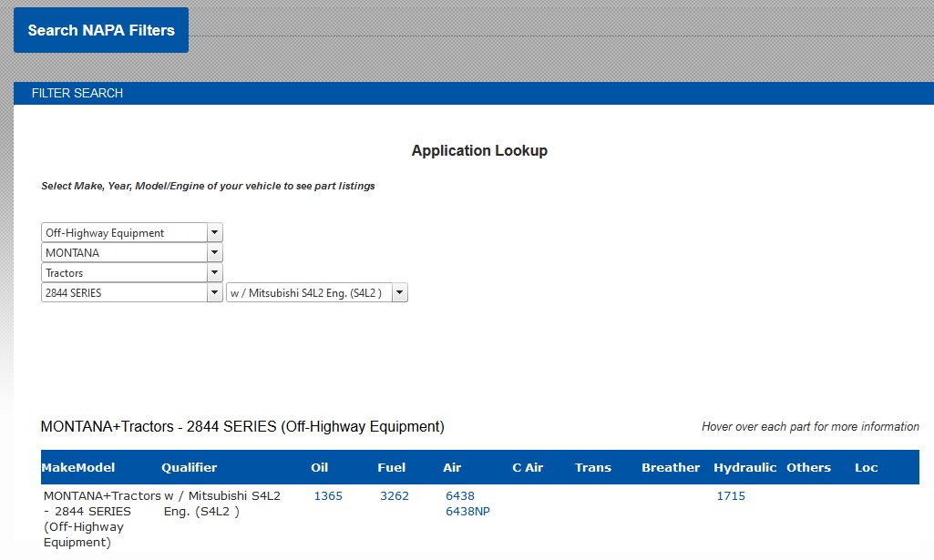The width and height of the screenshot is (934, 560).
Task: Click the Application Lookup heading
Action: [x=479, y=150]
